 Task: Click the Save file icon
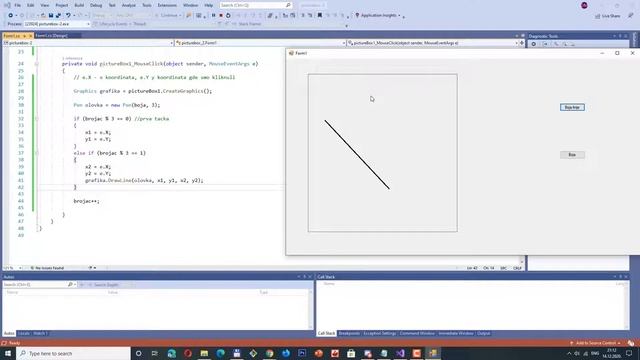(51, 16)
